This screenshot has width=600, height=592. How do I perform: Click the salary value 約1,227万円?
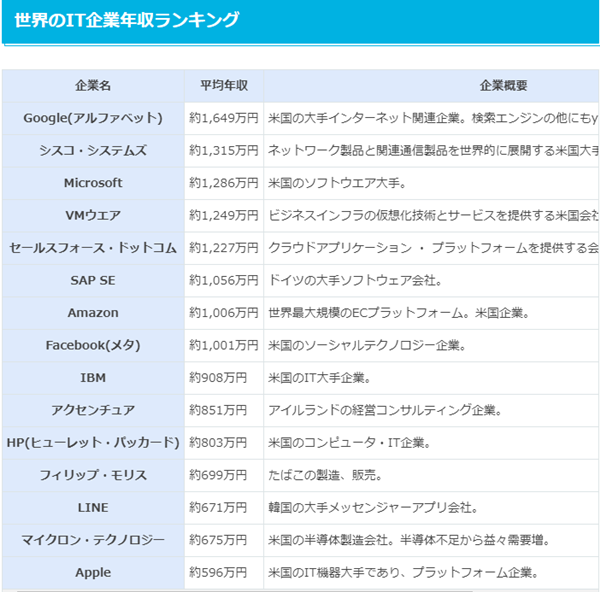point(224,248)
